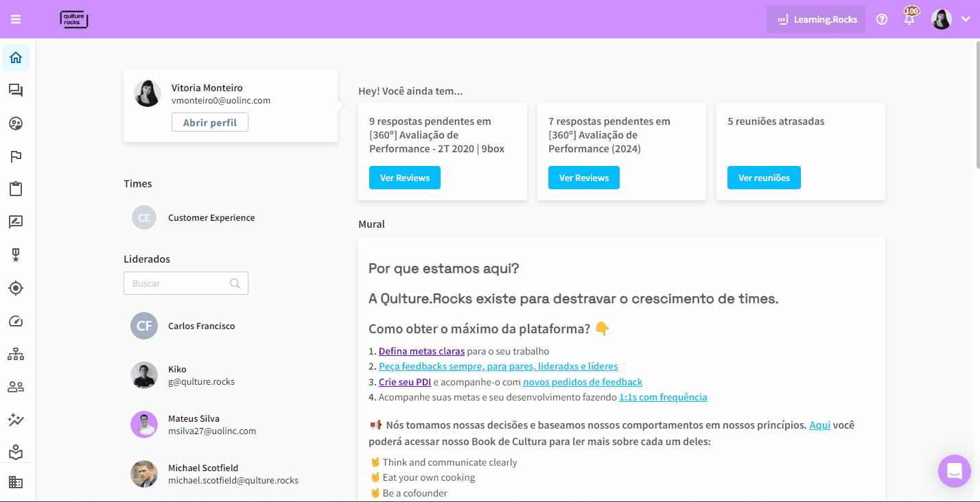Click the speedometer gauge sidebar icon

[x=16, y=321]
